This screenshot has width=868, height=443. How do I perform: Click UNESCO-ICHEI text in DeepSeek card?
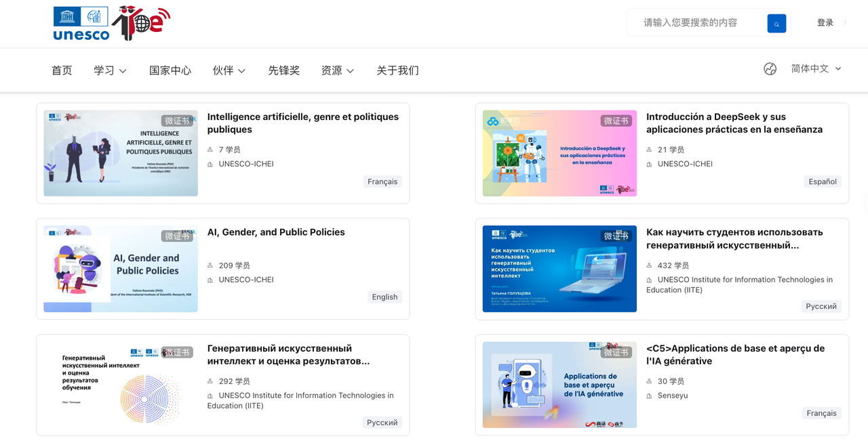(685, 164)
